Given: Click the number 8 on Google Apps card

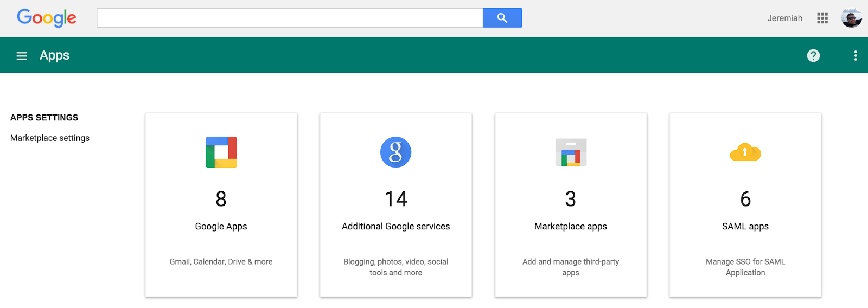Looking at the screenshot, I should [221, 199].
